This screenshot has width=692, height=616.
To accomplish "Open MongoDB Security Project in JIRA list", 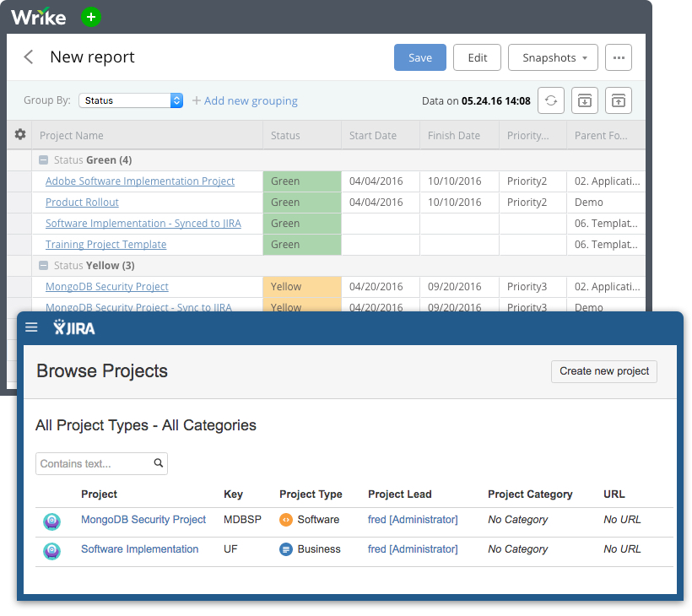I will [x=143, y=519].
